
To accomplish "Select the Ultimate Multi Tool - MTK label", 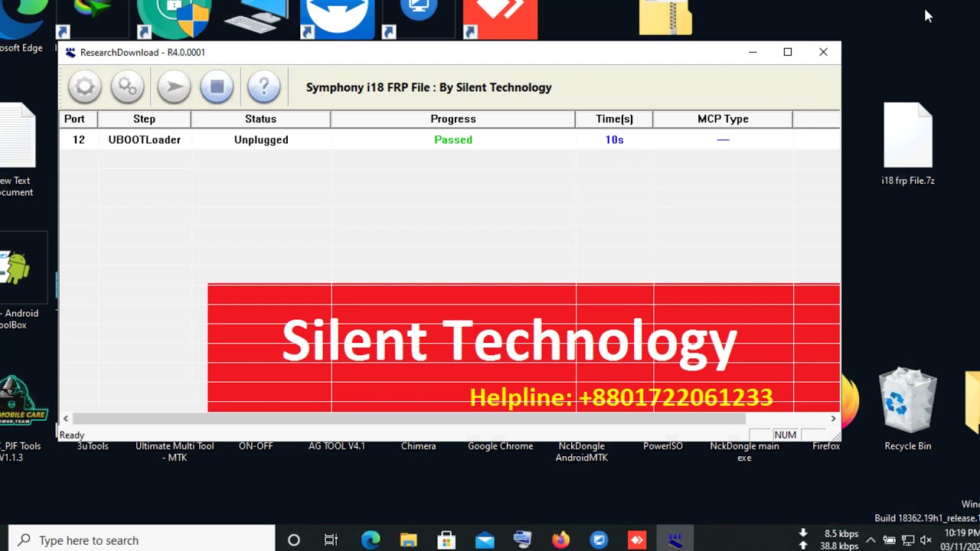I will [x=175, y=452].
